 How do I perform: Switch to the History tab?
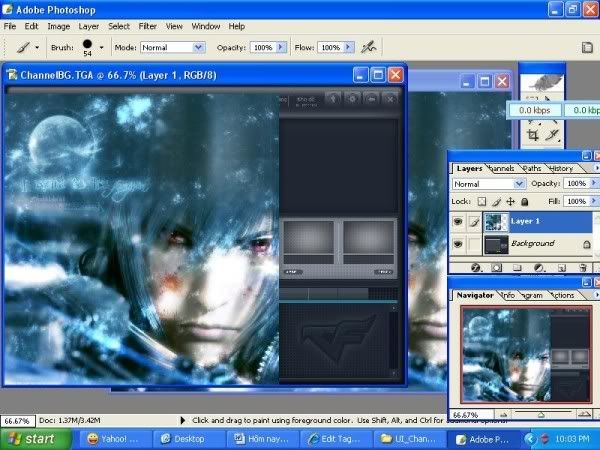pyautogui.click(x=561, y=168)
